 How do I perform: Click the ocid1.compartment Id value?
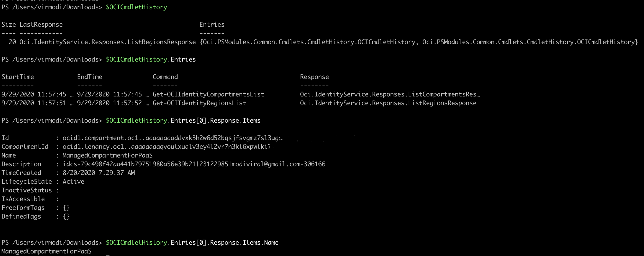[173, 138]
